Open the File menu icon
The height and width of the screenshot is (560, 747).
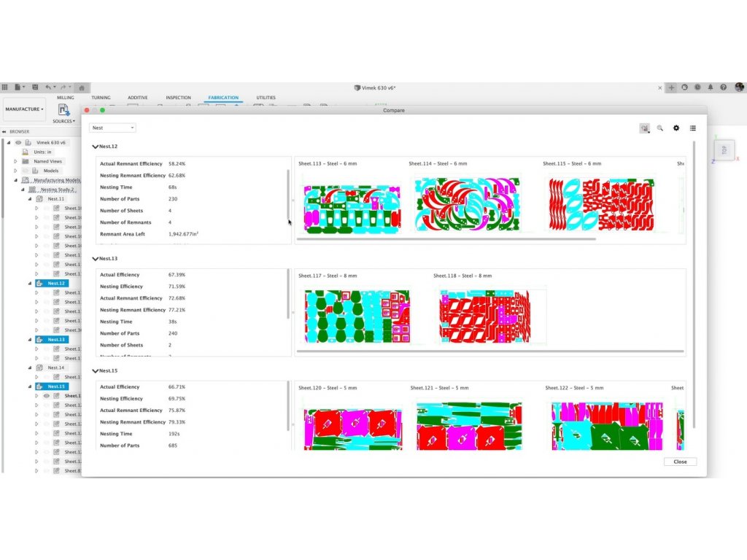[18, 87]
